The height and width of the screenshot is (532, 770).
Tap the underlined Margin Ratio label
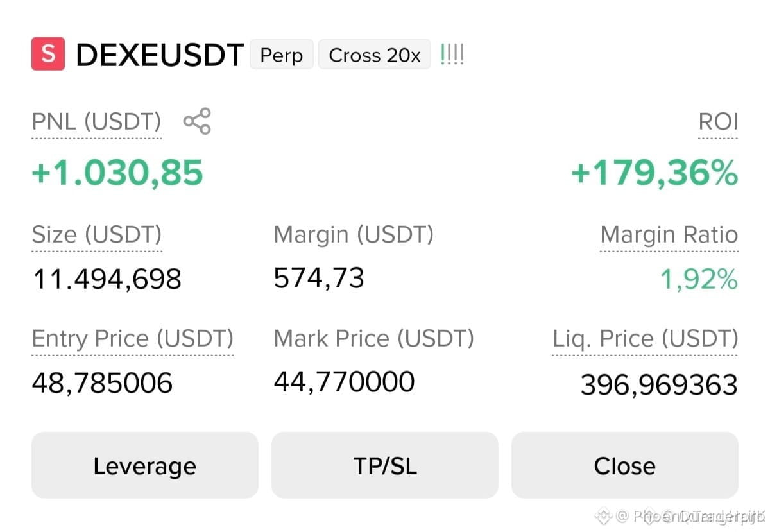point(669,235)
